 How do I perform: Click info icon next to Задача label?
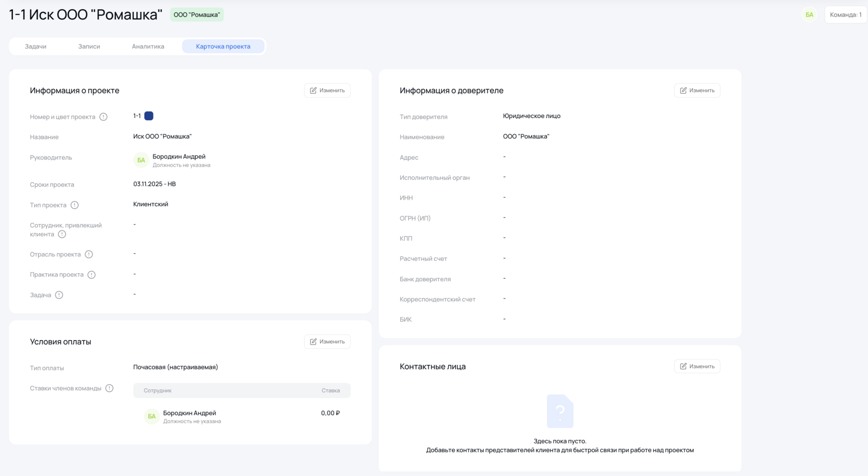click(x=59, y=295)
